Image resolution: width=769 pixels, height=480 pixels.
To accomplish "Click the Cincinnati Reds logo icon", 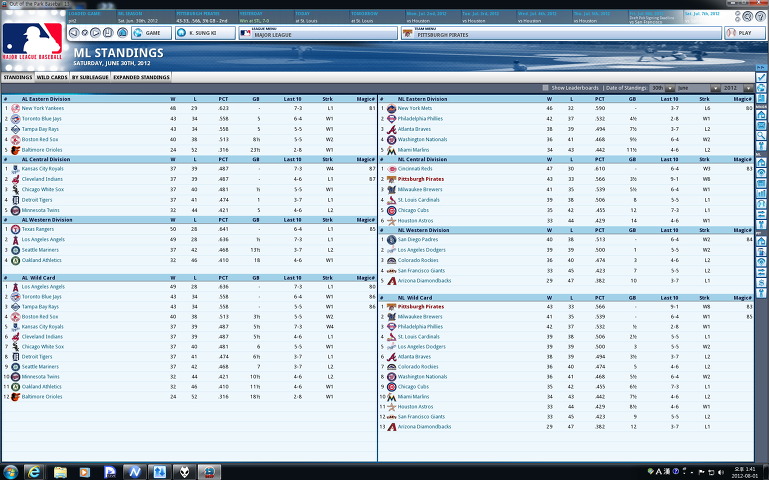I will (391, 169).
